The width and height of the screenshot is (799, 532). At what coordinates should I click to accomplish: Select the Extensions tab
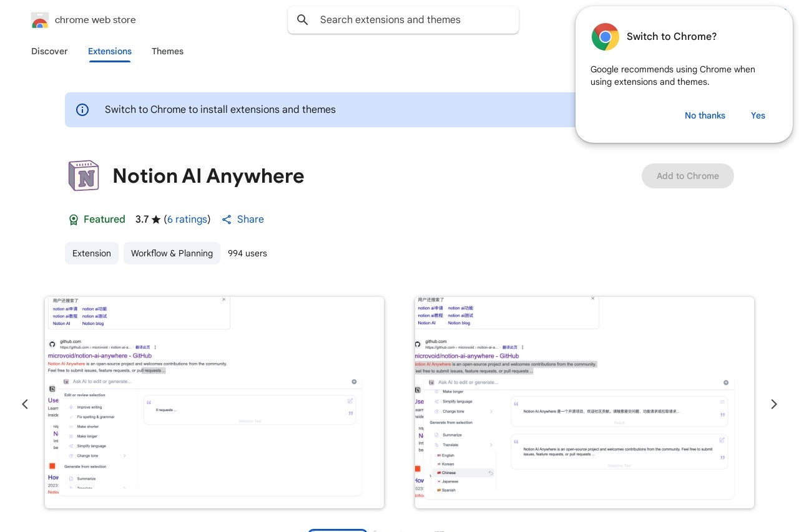coord(110,51)
